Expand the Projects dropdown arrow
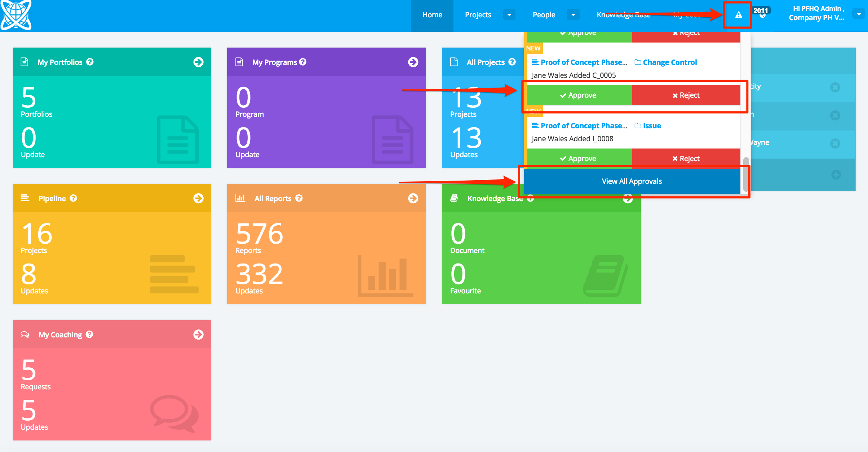Image resolution: width=868 pixels, height=452 pixels. (509, 15)
